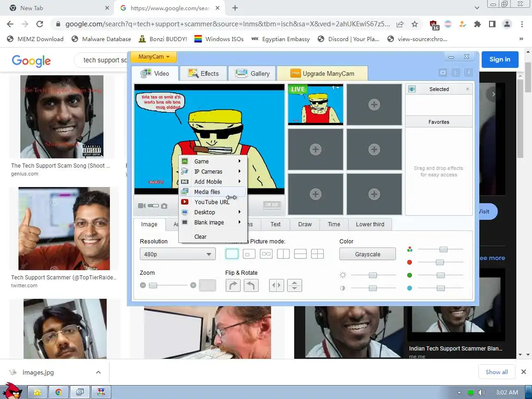Open the ManyCam main menu dropdown
Screen dimensions: 532x399
153,57
